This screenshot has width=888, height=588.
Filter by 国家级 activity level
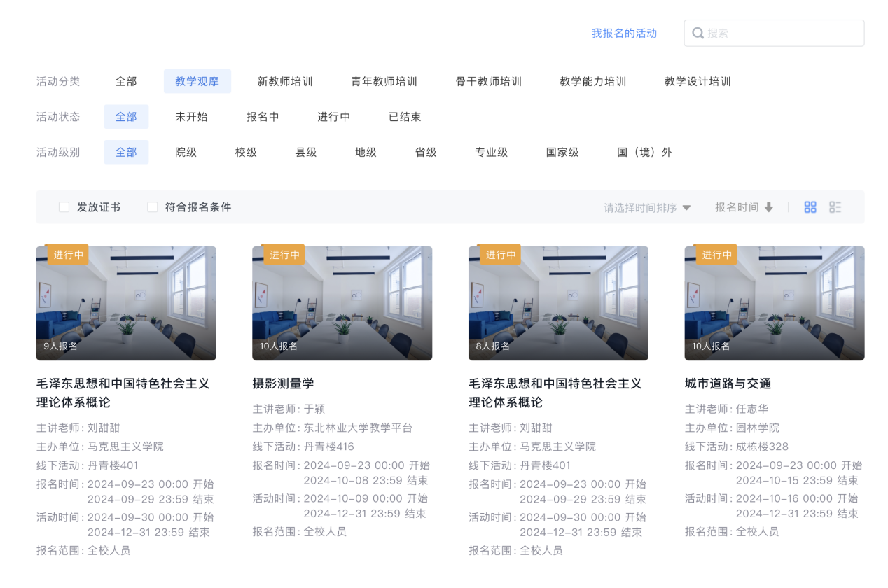[x=562, y=152]
